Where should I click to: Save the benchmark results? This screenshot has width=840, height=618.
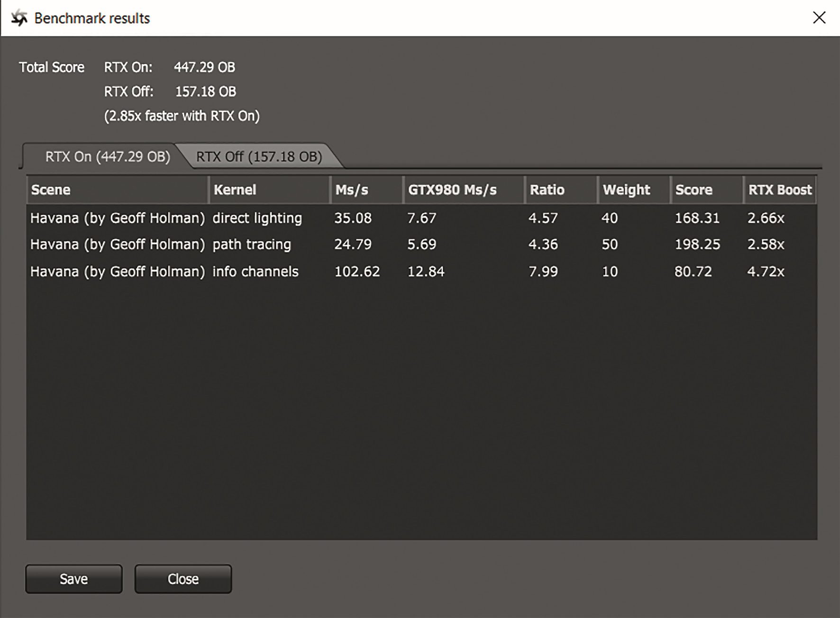tap(74, 579)
